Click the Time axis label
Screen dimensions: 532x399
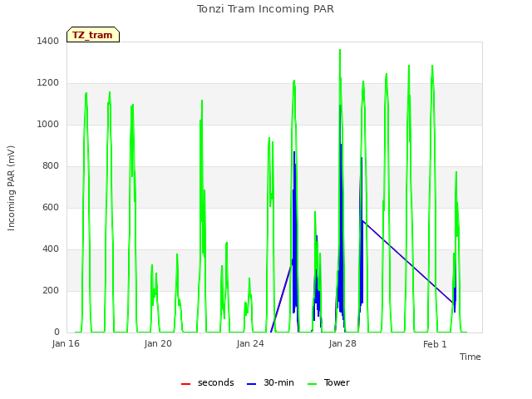click(470, 357)
